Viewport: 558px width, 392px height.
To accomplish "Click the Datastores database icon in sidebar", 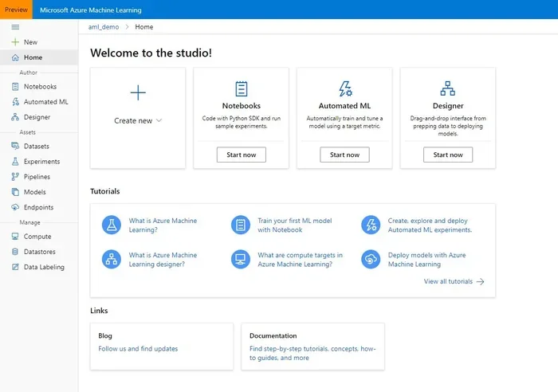I will (15, 252).
